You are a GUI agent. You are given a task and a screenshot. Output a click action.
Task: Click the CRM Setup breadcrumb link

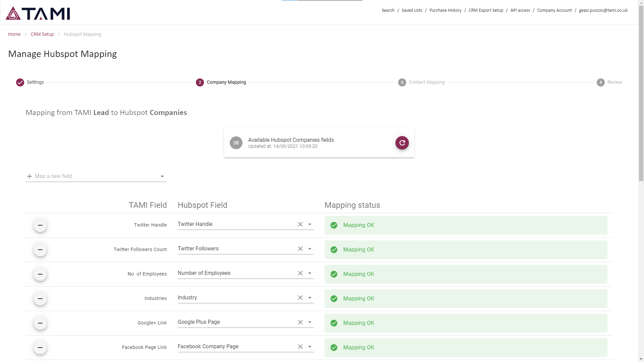[42, 34]
